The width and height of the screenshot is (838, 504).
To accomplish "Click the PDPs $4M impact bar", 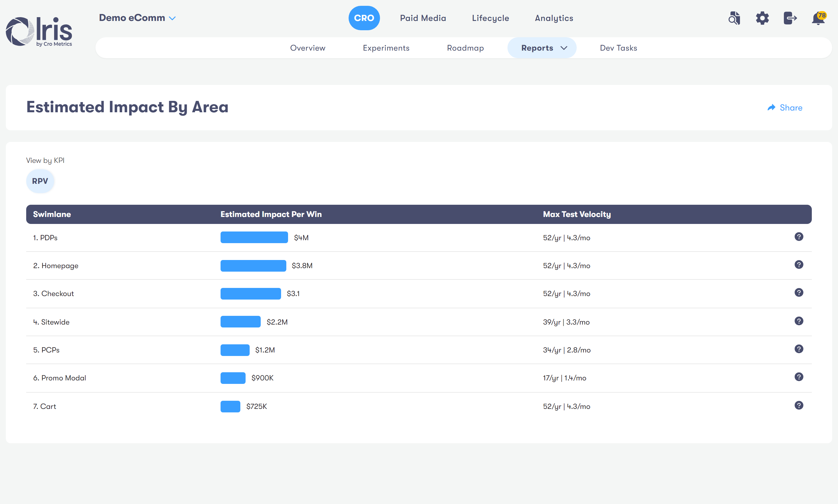I will (x=254, y=237).
